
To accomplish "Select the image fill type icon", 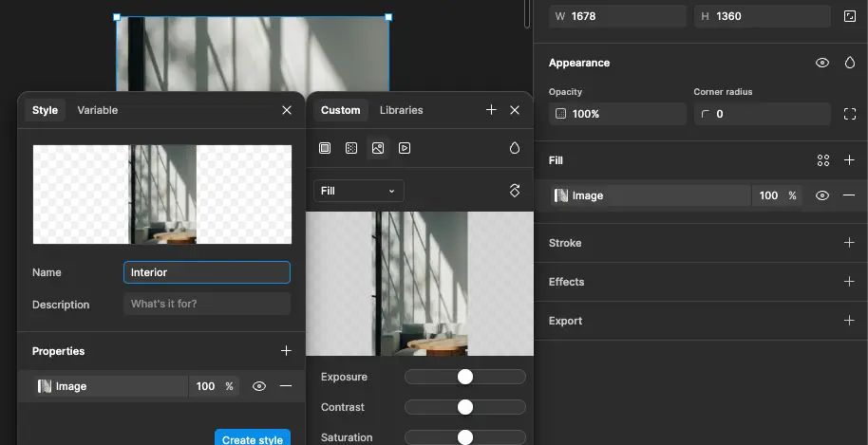I will click(x=378, y=148).
